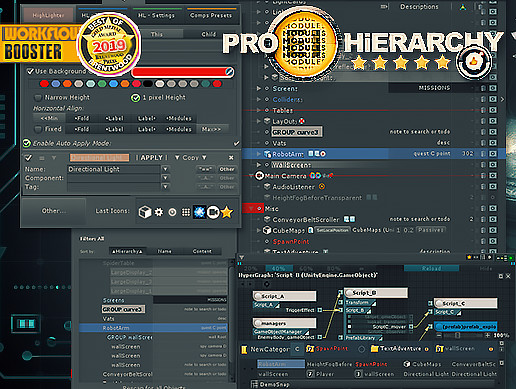This screenshot has width=516, height=389.
Task: Select the Script_B node in HyperGraph
Action: [376, 293]
